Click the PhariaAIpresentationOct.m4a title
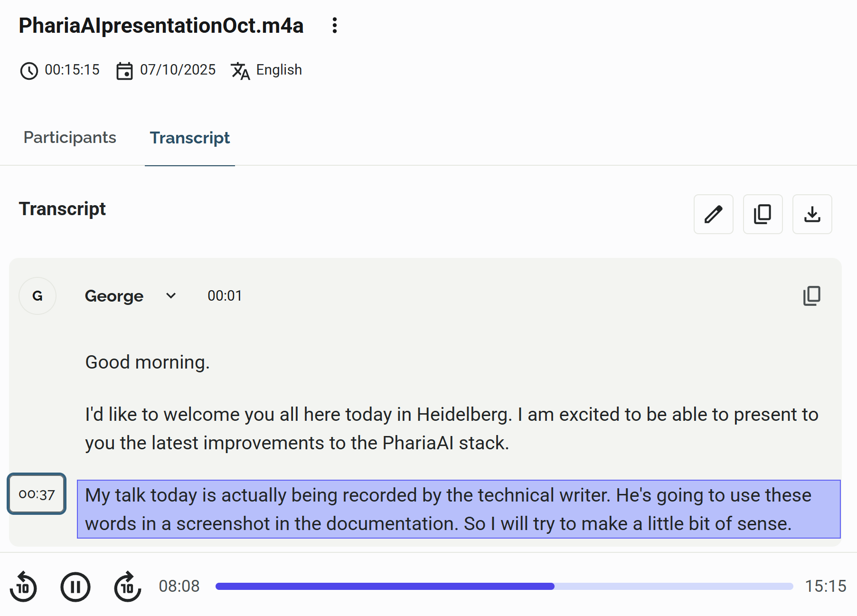The image size is (857, 616). [161, 26]
